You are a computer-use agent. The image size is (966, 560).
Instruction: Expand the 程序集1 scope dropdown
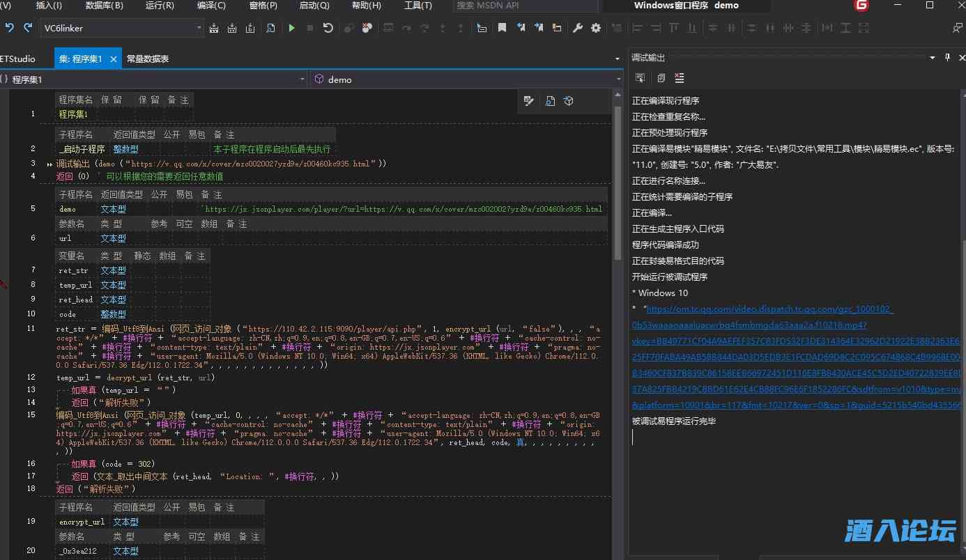(x=302, y=79)
